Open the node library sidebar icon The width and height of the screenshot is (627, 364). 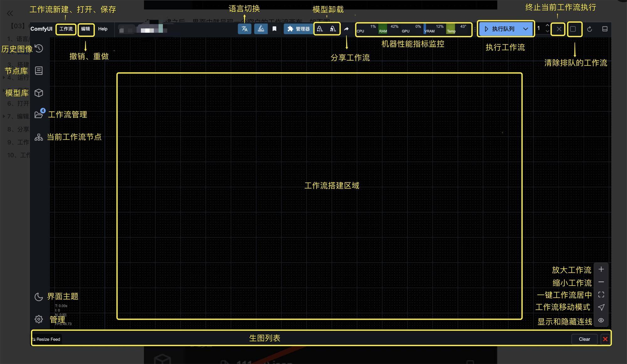coord(39,71)
